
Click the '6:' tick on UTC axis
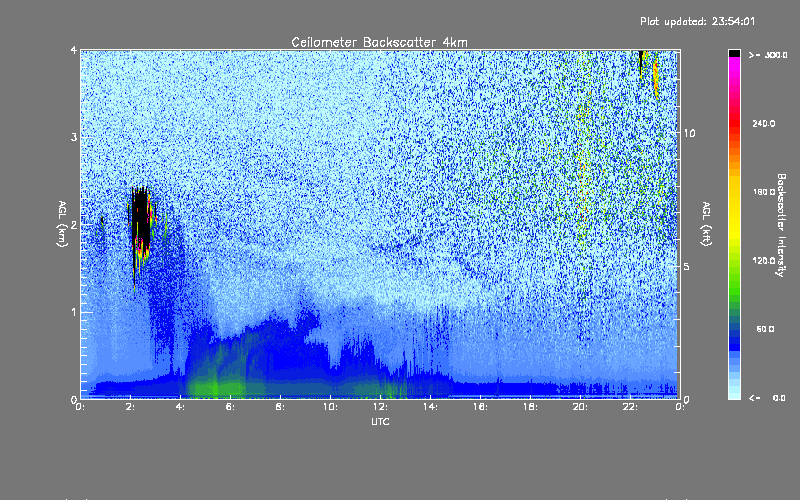tap(231, 407)
